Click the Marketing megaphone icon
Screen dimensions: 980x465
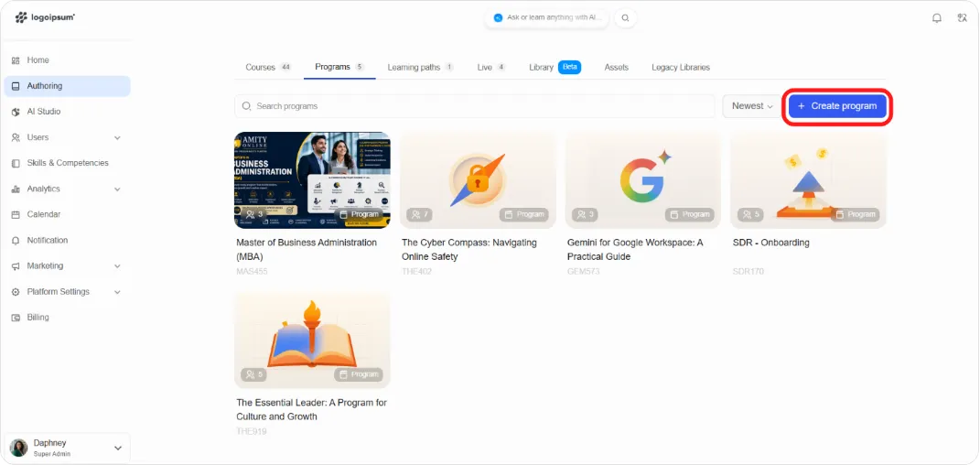tap(16, 266)
